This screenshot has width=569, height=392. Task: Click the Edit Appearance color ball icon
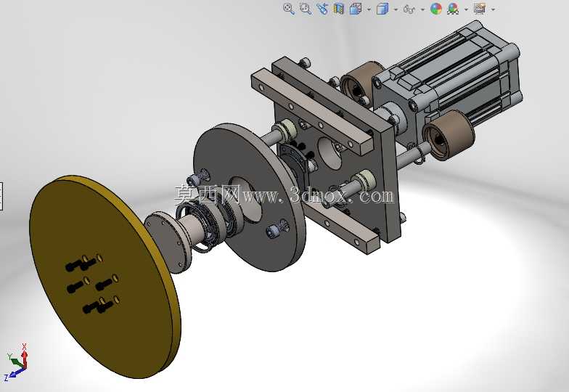point(436,9)
